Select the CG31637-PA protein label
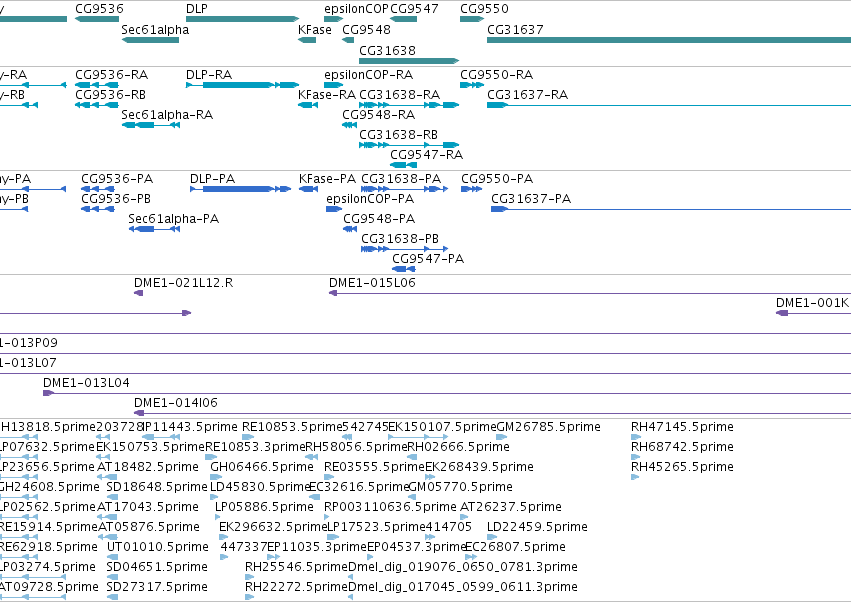851x602 pixels. pos(531,199)
